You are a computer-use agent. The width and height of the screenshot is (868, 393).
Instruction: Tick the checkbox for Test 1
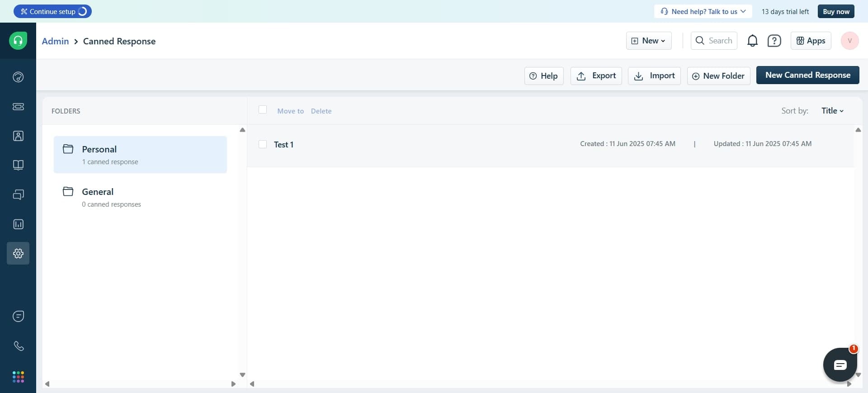pyautogui.click(x=263, y=144)
